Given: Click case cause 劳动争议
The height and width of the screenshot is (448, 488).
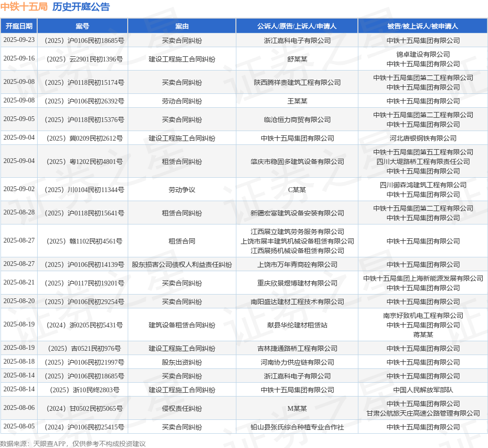Looking at the screenshot, I should pyautogui.click(x=182, y=190).
